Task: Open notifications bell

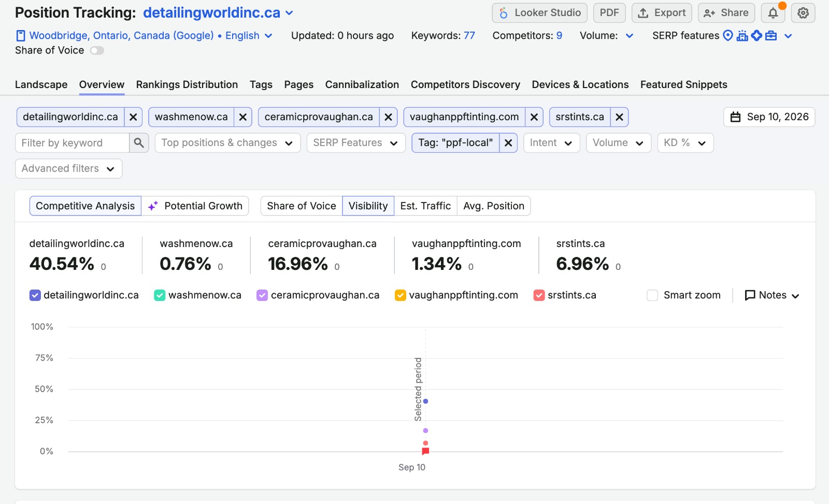Action: pyautogui.click(x=773, y=13)
